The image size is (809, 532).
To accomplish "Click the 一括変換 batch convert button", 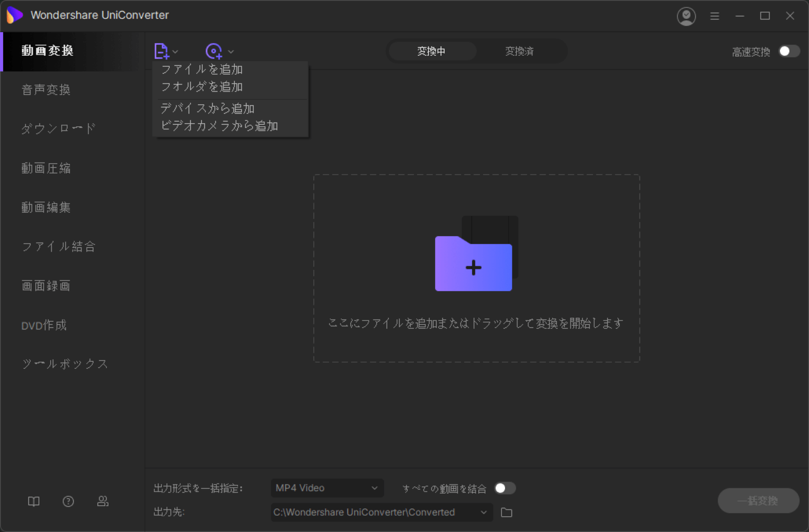I will pyautogui.click(x=758, y=500).
